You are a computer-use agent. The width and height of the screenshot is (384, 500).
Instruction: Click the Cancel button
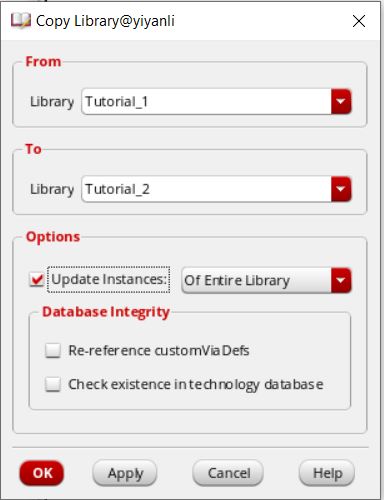pyautogui.click(x=228, y=473)
